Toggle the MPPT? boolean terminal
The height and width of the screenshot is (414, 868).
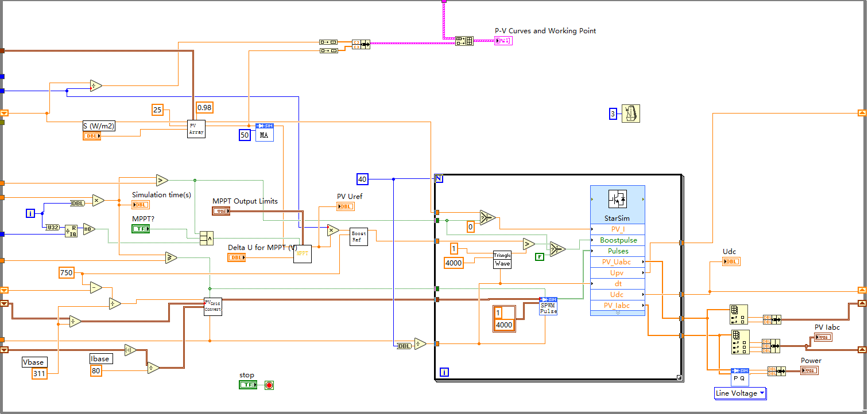141,229
